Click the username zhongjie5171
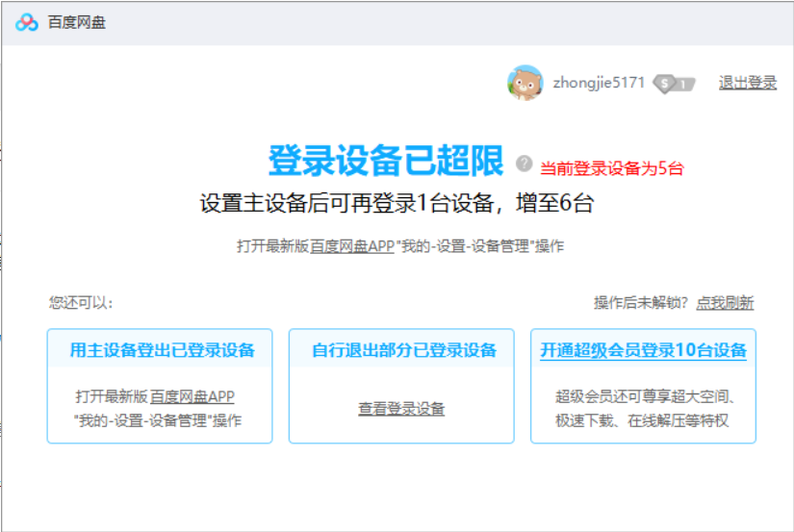Image resolution: width=794 pixels, height=532 pixels. 599,83
